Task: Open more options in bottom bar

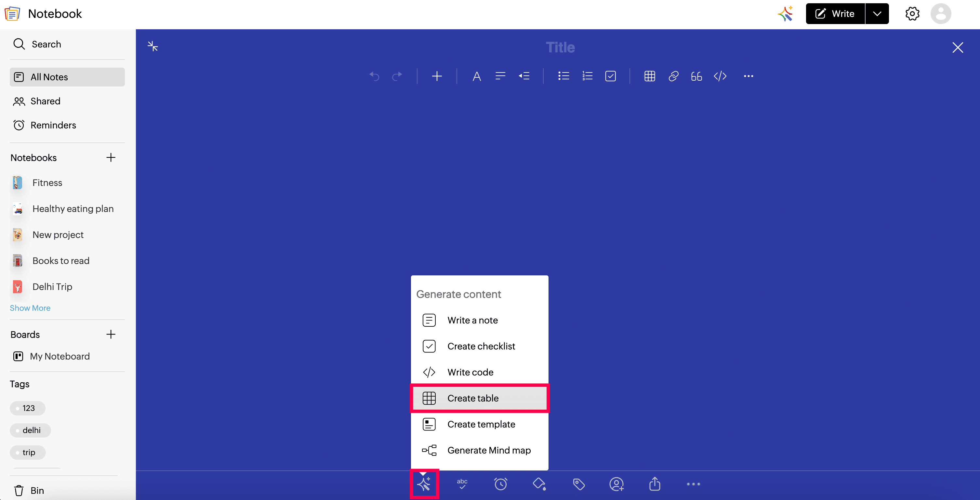Action: [693, 484]
